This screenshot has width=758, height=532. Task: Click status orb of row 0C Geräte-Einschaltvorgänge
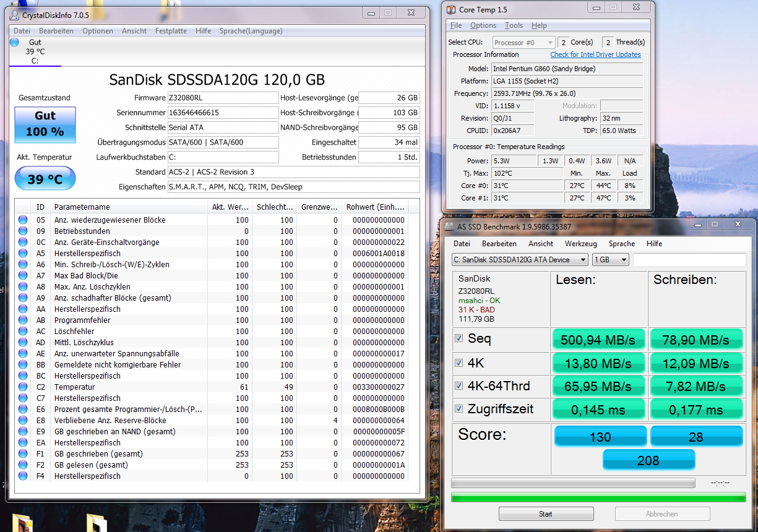click(x=23, y=242)
